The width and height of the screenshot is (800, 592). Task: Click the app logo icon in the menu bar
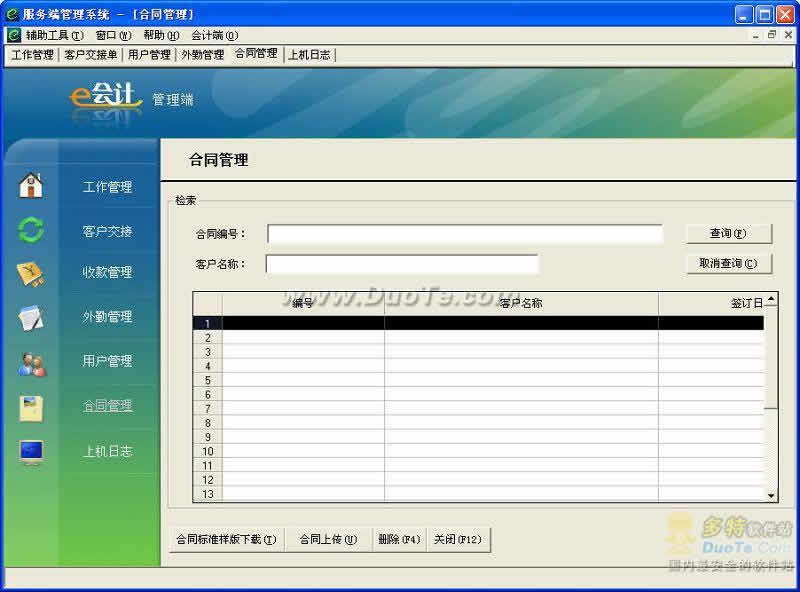(14, 35)
